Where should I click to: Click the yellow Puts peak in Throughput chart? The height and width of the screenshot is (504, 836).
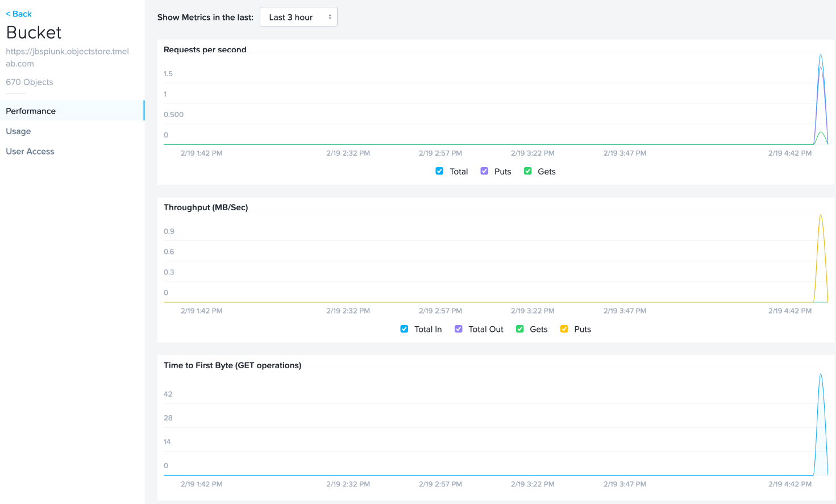pyautogui.click(x=821, y=216)
